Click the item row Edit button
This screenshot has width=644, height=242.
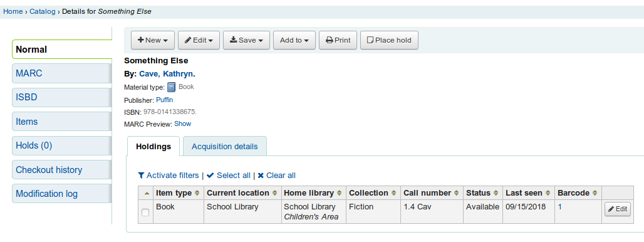[617, 209]
